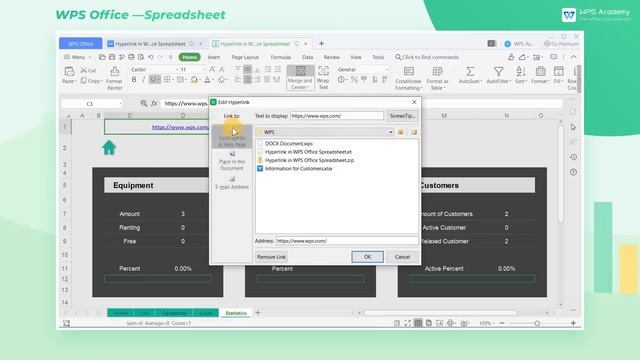Select E-mail Address link option
The image size is (640, 360).
tap(232, 183)
